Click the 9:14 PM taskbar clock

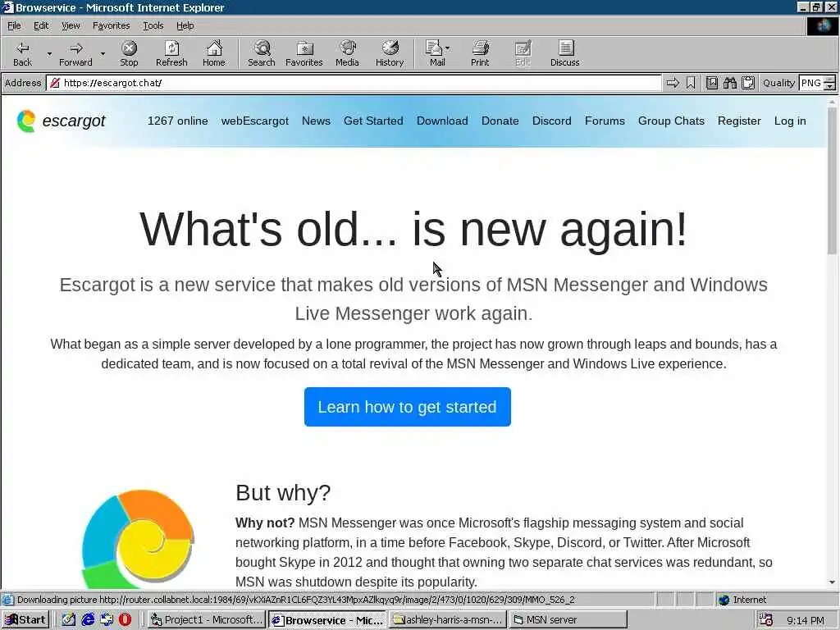pyautogui.click(x=806, y=620)
